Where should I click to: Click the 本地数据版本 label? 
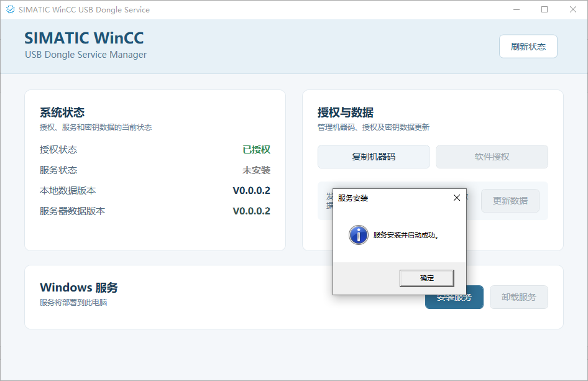(68, 190)
